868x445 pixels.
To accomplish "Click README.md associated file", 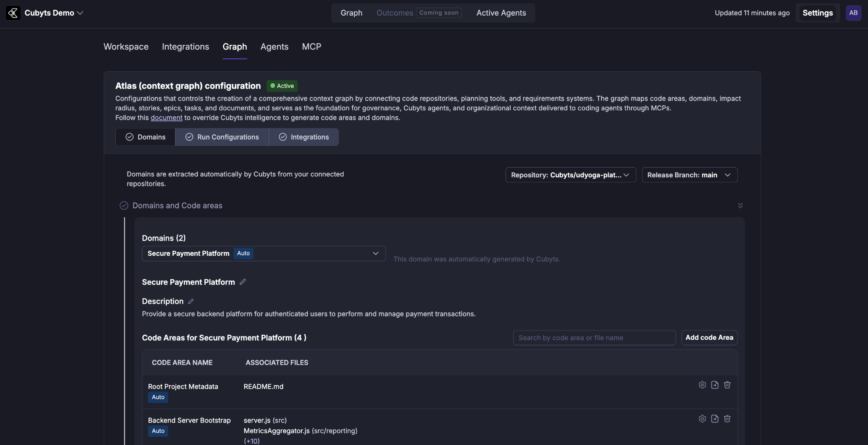I will (x=264, y=386).
